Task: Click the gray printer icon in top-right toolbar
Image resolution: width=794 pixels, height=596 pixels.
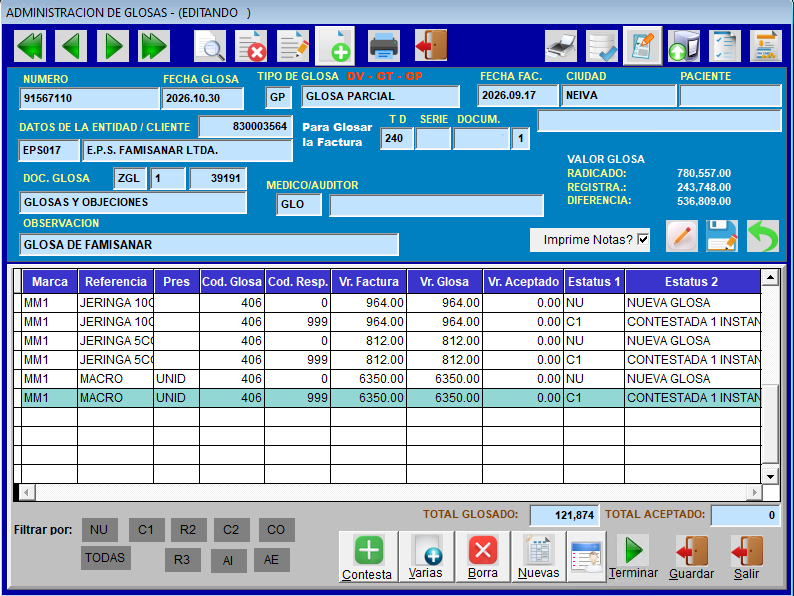Action: click(x=561, y=46)
